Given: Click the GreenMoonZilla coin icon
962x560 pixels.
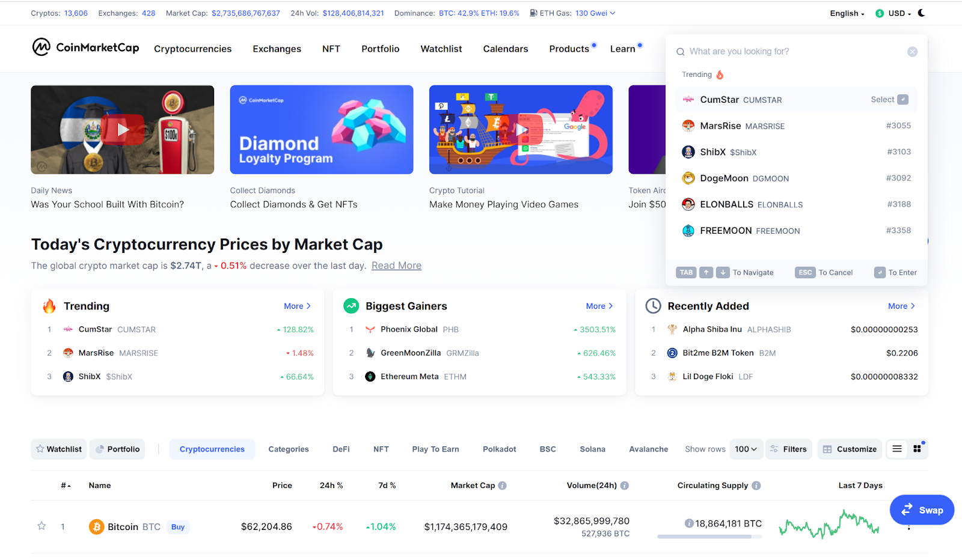Looking at the screenshot, I should [370, 353].
